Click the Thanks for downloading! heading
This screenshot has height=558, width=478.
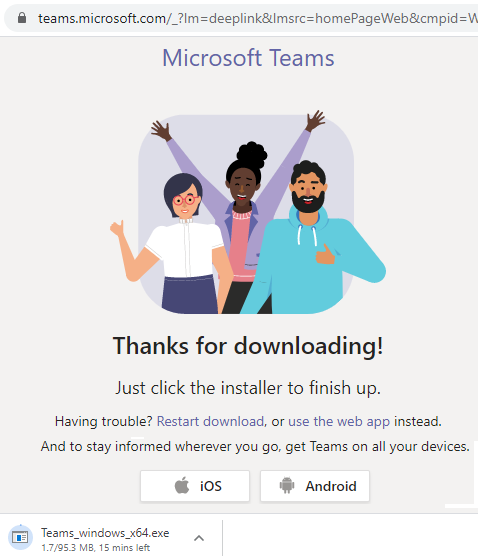248,346
